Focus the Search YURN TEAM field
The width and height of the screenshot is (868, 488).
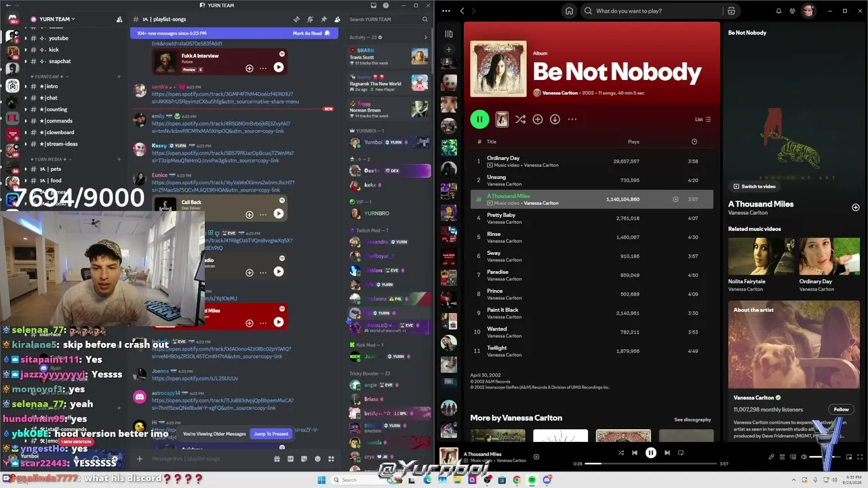pyautogui.click(x=389, y=19)
